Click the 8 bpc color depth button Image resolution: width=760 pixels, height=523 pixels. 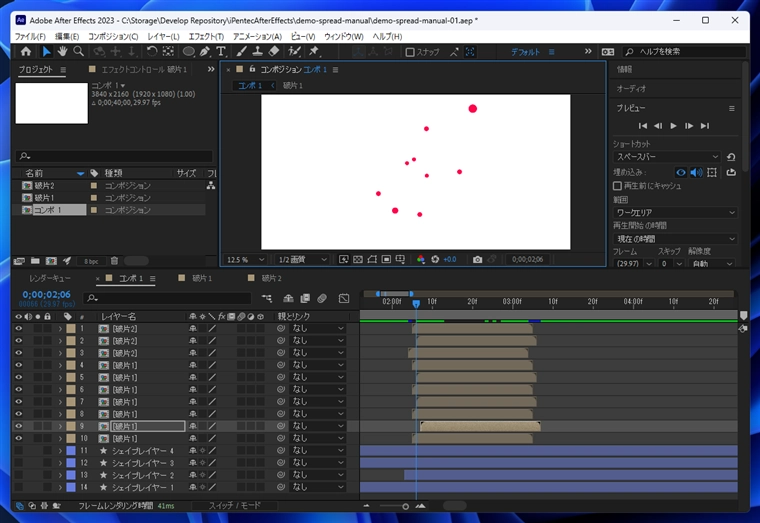(91, 261)
